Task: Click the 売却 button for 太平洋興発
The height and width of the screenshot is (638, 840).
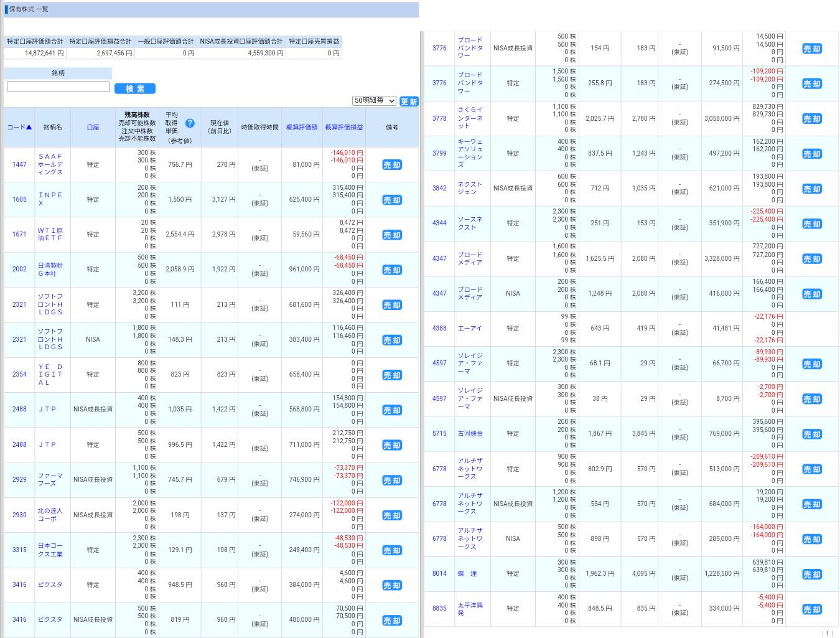Action: [x=811, y=609]
